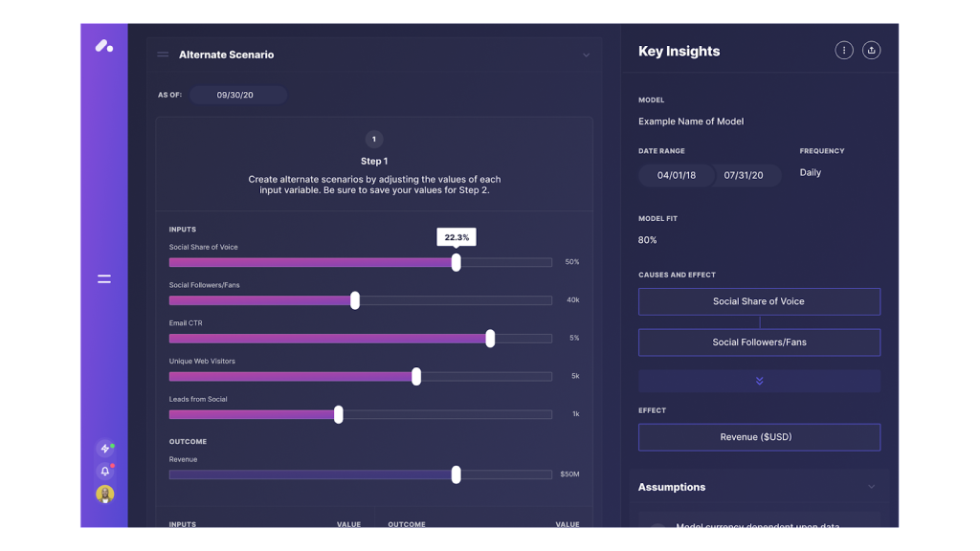Click the 'Daily' frequency value
Viewport: 980px width, 551px height.
810,172
